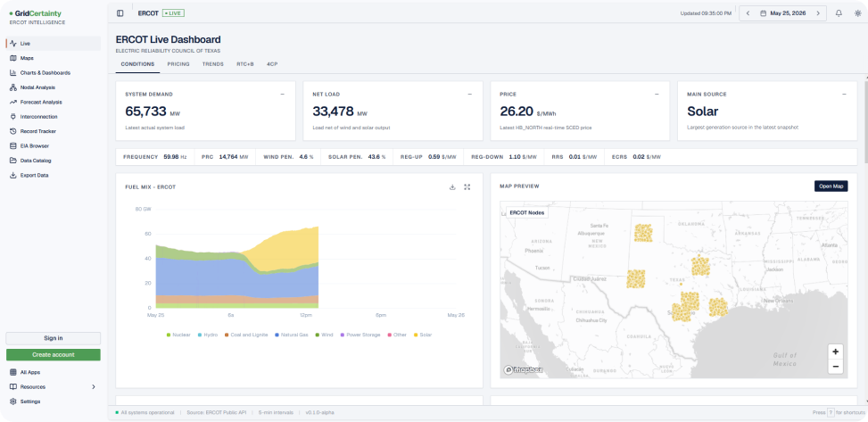Switch to the Trends tab
Image resolution: width=868 pixels, height=422 pixels.
coord(213,64)
